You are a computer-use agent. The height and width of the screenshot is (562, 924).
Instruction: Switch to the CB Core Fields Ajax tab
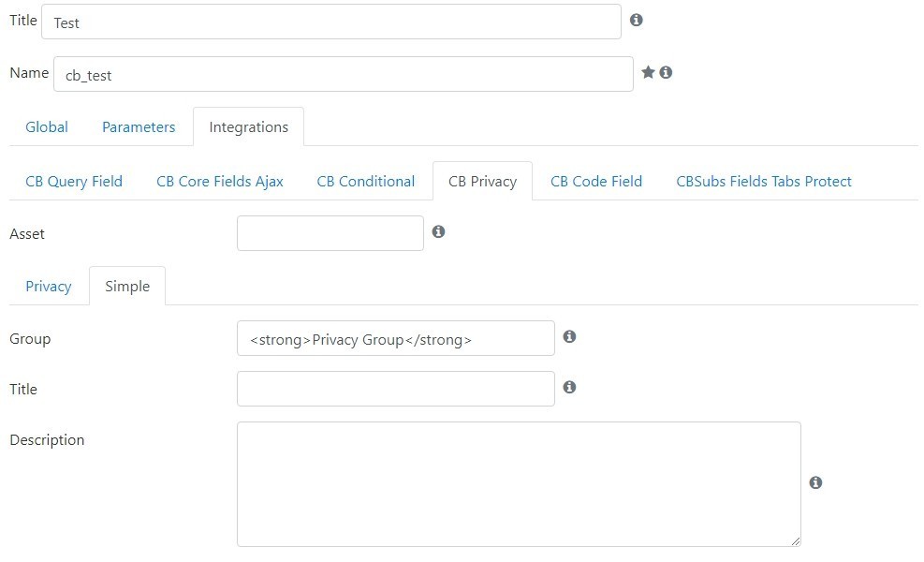[220, 181]
